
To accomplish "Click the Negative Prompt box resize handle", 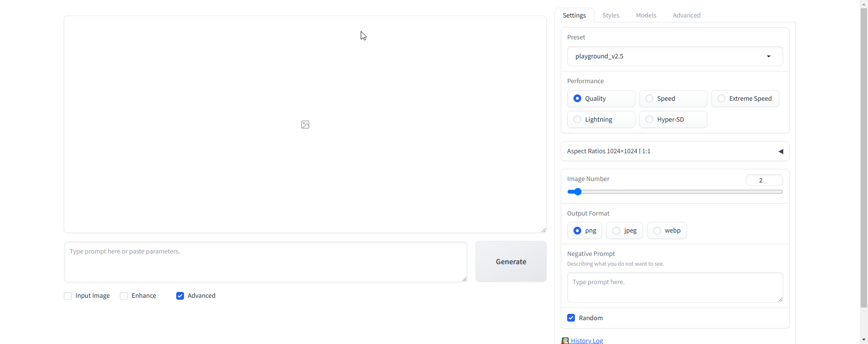I will point(780,299).
